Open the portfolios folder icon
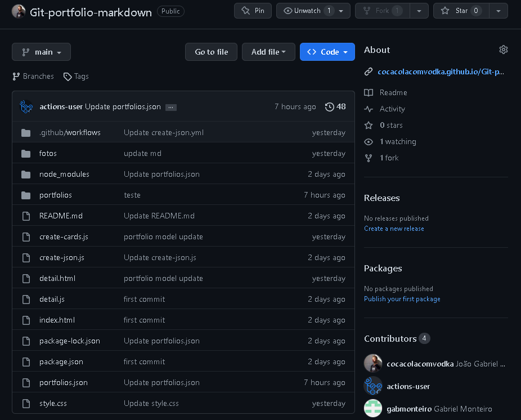The image size is (521, 420). (x=26, y=195)
